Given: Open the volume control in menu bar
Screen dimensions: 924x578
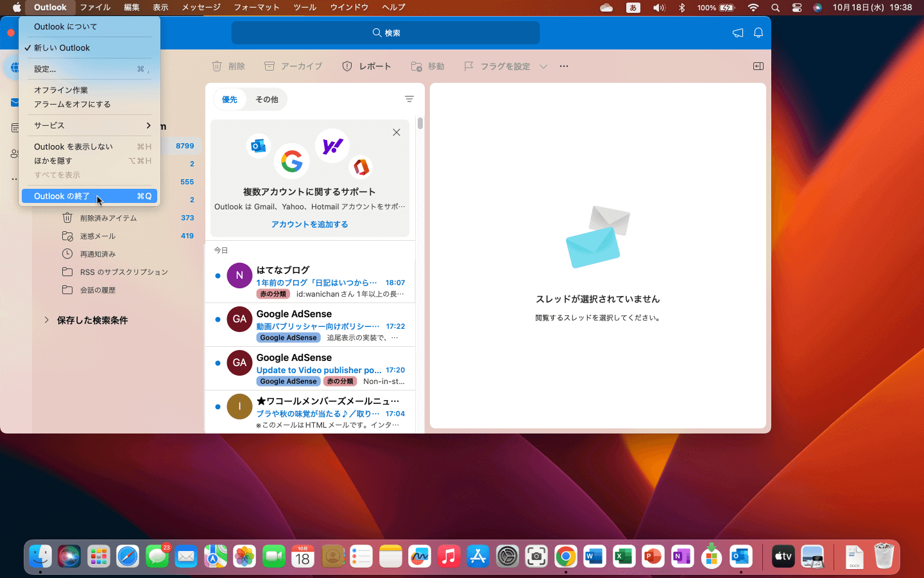Looking at the screenshot, I should [x=659, y=8].
